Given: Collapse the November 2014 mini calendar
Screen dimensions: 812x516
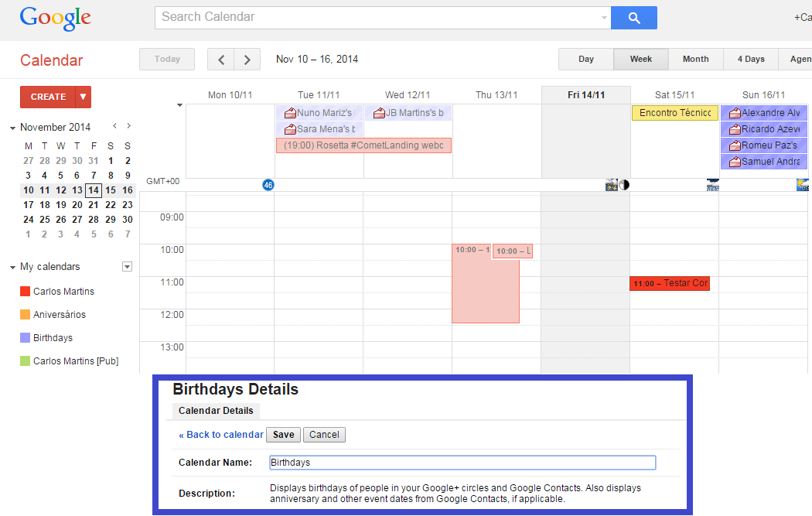Looking at the screenshot, I should pos(12,128).
